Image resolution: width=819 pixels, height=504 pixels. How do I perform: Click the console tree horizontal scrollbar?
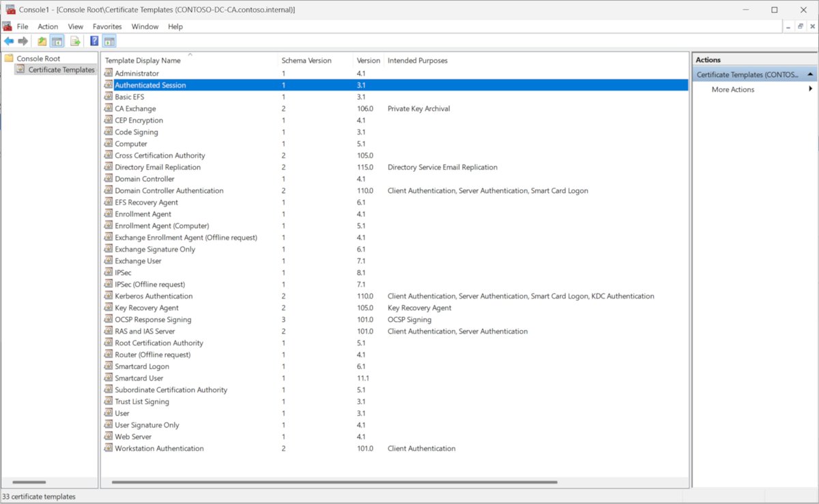point(31,482)
